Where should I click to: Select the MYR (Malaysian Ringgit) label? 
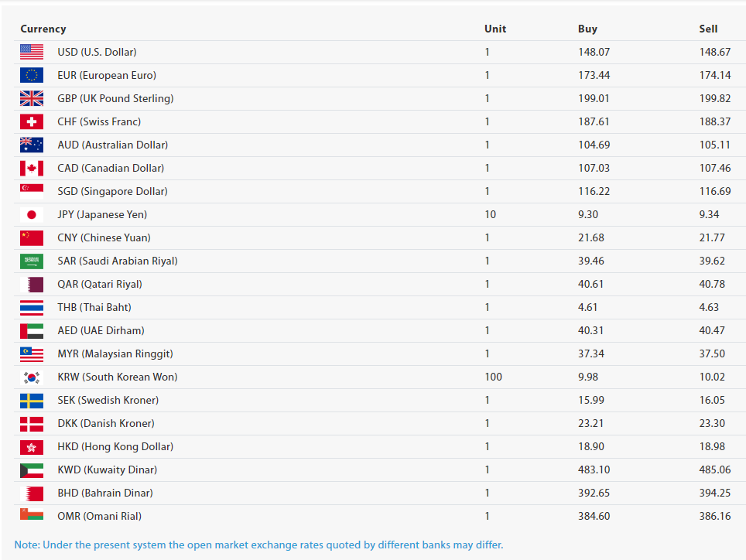(x=115, y=353)
